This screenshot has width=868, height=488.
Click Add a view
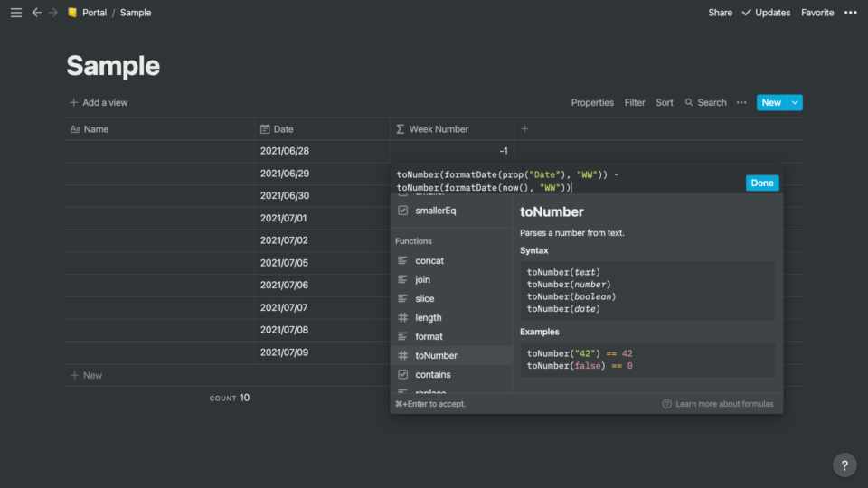tap(99, 102)
